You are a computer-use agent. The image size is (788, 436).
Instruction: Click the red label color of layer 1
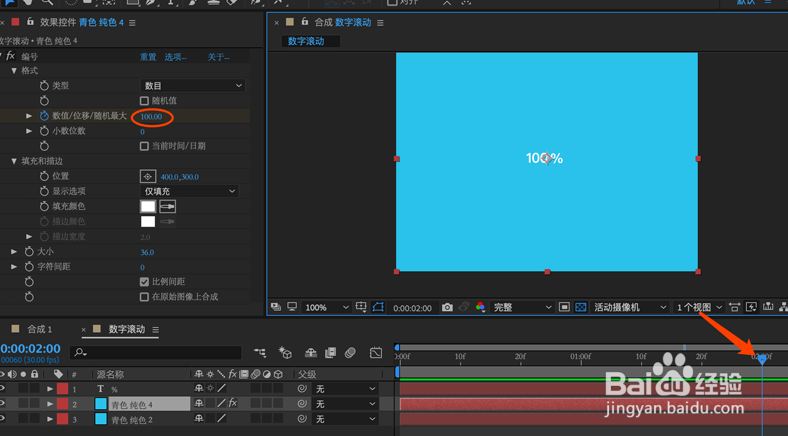(62, 389)
